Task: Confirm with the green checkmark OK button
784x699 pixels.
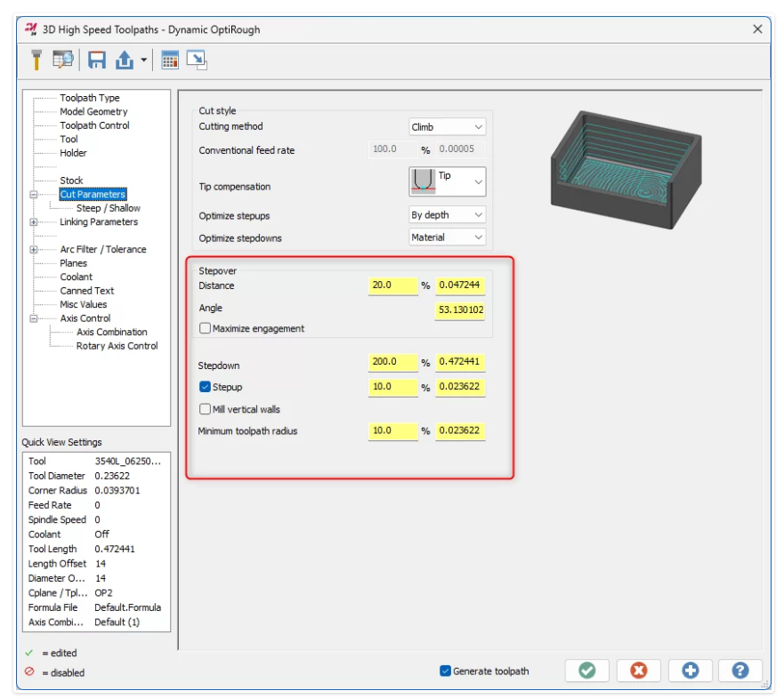Action: coord(586,671)
